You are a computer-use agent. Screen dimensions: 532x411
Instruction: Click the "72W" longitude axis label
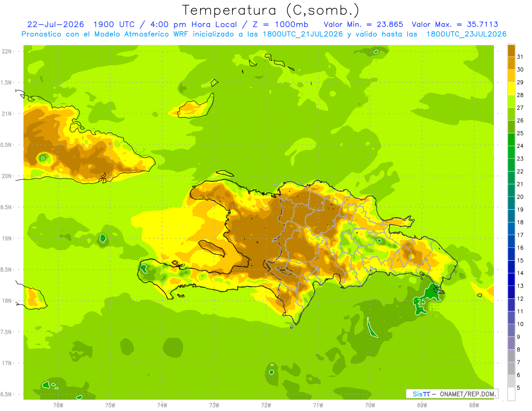pos(266,405)
